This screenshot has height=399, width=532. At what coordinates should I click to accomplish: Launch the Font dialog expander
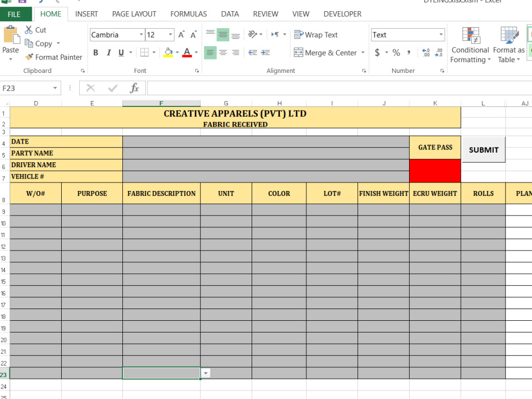coord(197,71)
